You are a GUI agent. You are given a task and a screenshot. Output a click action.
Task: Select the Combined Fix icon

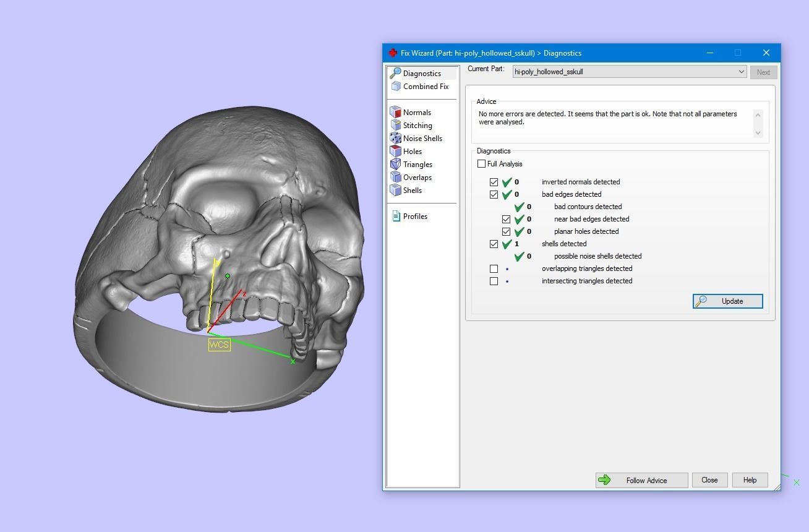click(x=396, y=87)
